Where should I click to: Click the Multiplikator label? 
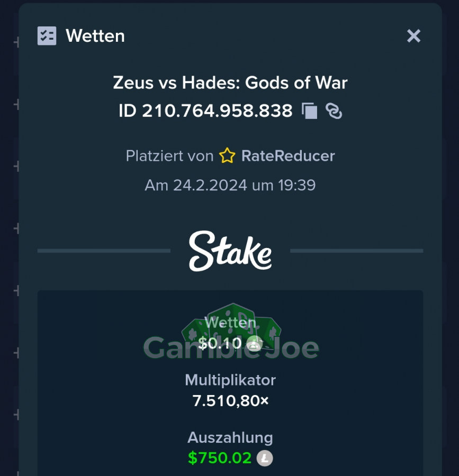(x=230, y=380)
